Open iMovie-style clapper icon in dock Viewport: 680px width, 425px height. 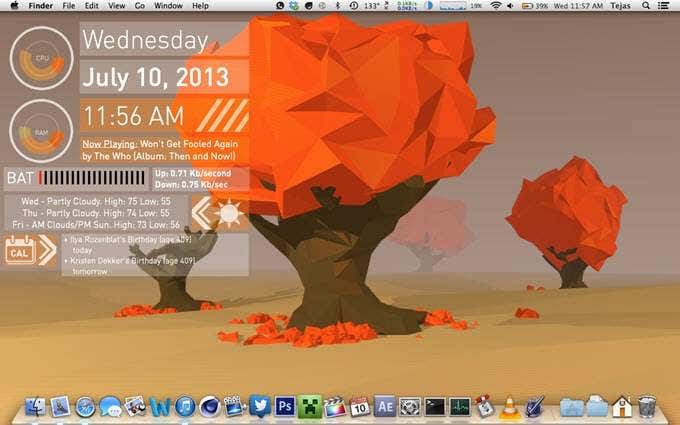click(235, 406)
